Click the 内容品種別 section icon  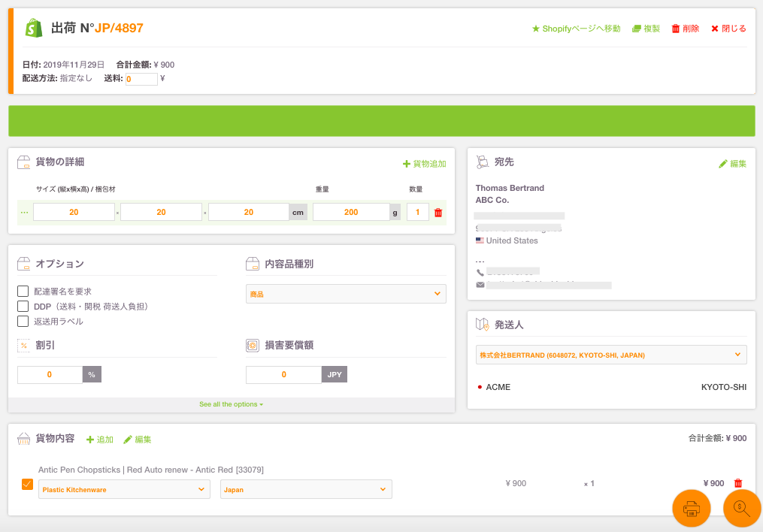tap(253, 264)
